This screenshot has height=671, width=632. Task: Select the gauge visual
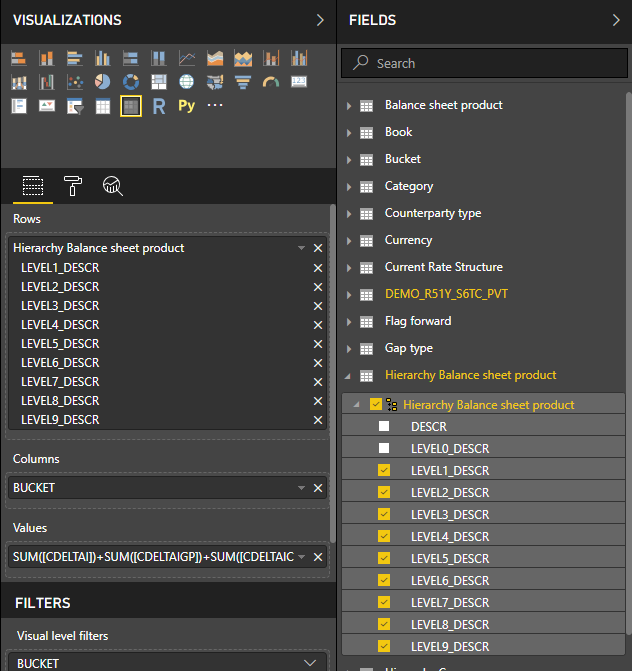[x=271, y=82]
